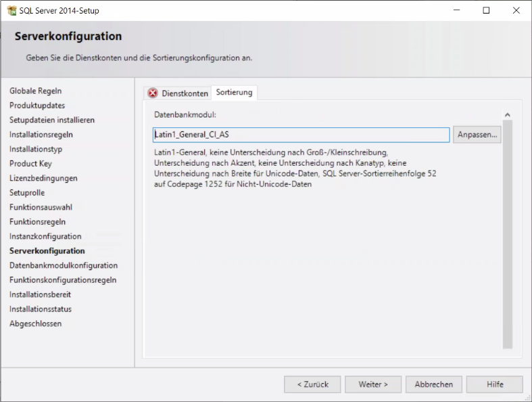
Task: Click the SQL Server setup title bar icon
Action: tap(11, 11)
